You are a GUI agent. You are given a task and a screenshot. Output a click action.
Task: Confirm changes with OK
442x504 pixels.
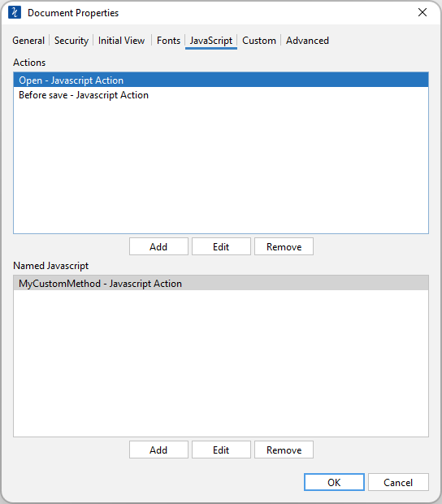pyautogui.click(x=334, y=482)
